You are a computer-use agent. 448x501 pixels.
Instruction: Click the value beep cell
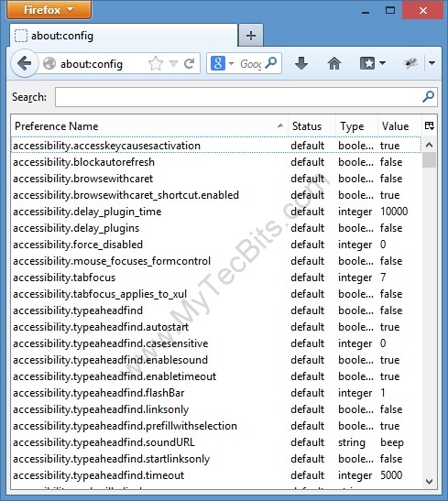[392, 442]
